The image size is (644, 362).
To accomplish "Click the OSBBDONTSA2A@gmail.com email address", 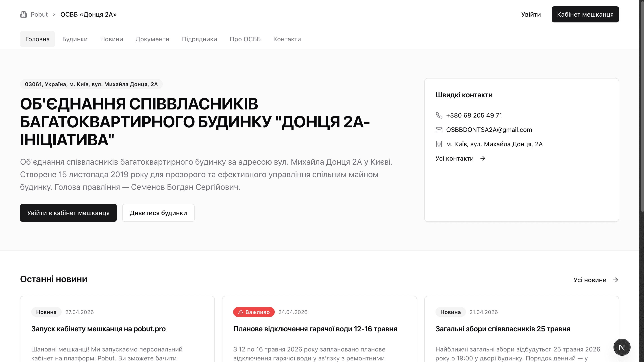I will (489, 130).
